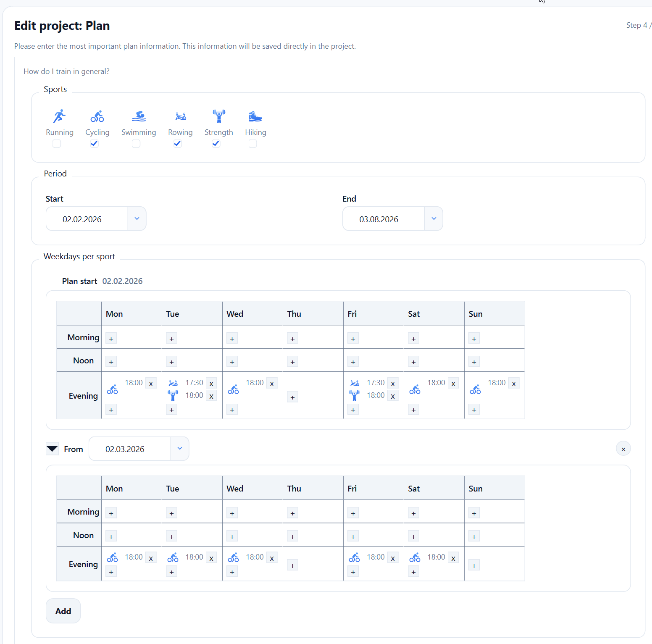Uncheck the Cycling checkbox
This screenshot has width=652, height=644.
click(x=95, y=144)
